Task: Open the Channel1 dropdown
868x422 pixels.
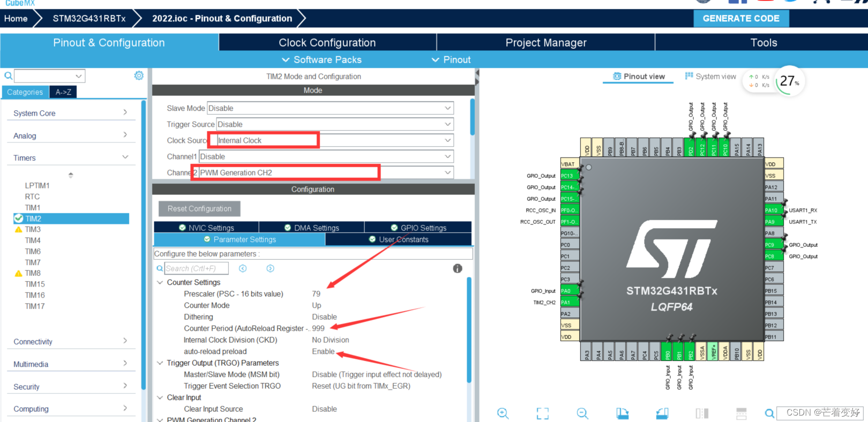Action: pos(326,156)
